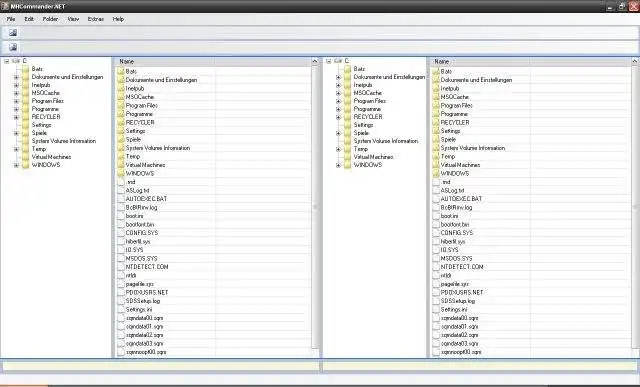Click the NTDETECT.COM file icon in the right list
Viewport: 640px width, 387px height.
pyautogui.click(x=436, y=267)
